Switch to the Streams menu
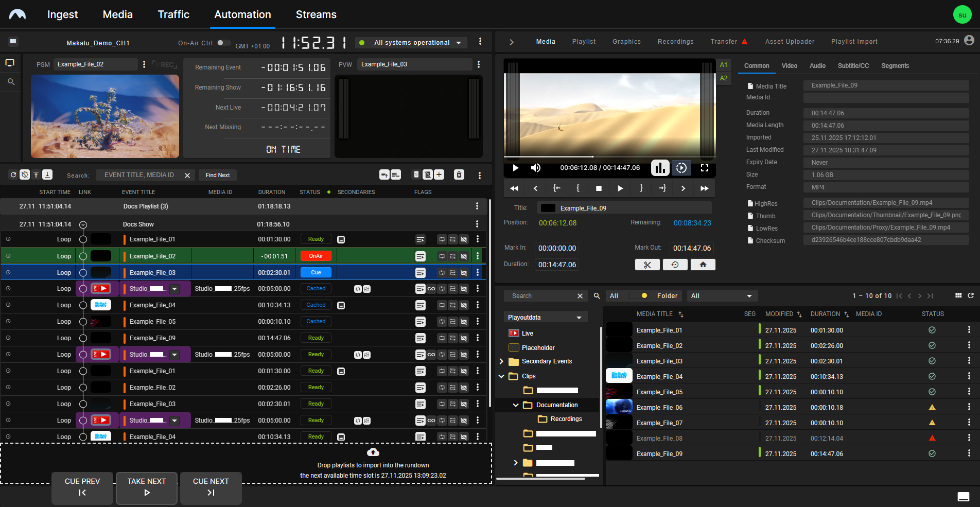The width and height of the screenshot is (980, 507). click(316, 14)
